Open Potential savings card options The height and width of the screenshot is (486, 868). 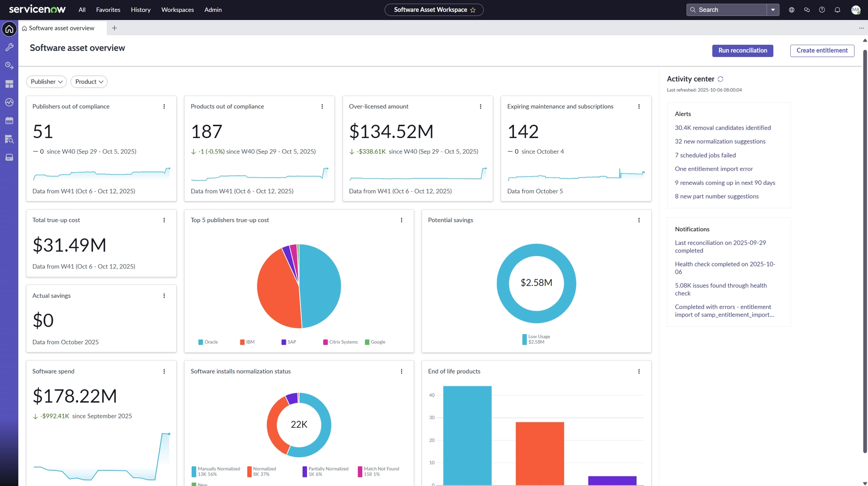pos(639,220)
